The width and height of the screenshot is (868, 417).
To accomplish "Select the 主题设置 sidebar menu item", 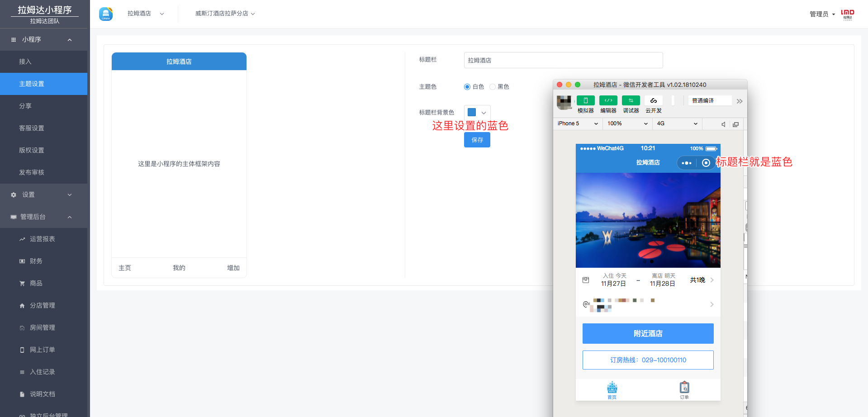I will [43, 84].
